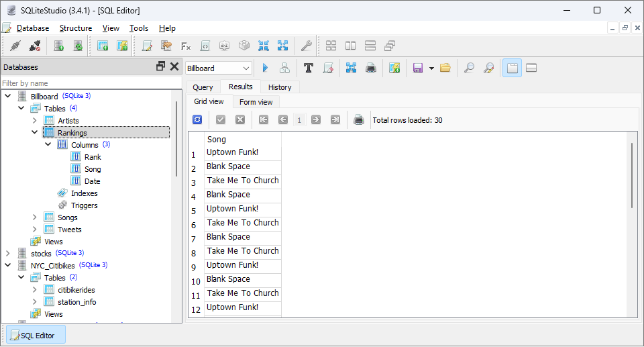Screen dimensions: 644x347
Task: Click the Song column header
Action: [x=243, y=139]
